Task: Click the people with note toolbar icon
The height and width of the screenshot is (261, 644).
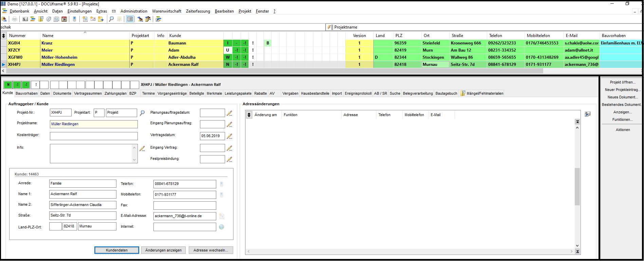Action: (x=148, y=19)
